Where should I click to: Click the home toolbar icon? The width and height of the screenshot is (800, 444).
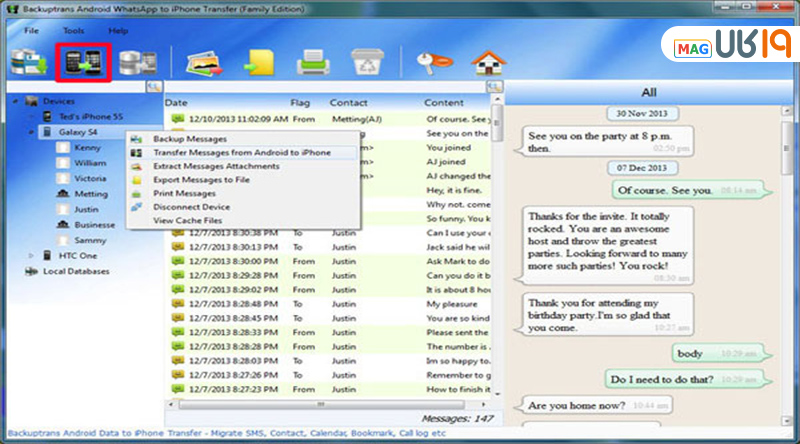point(488,62)
